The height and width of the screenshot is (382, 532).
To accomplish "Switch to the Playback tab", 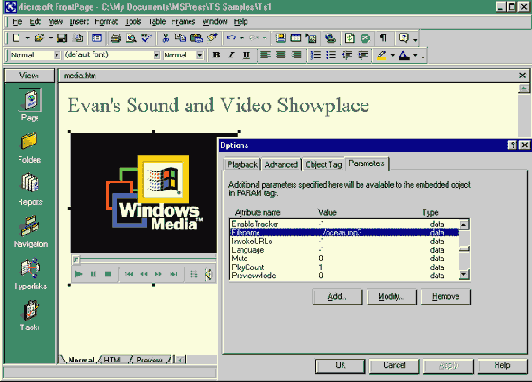I will click(242, 165).
